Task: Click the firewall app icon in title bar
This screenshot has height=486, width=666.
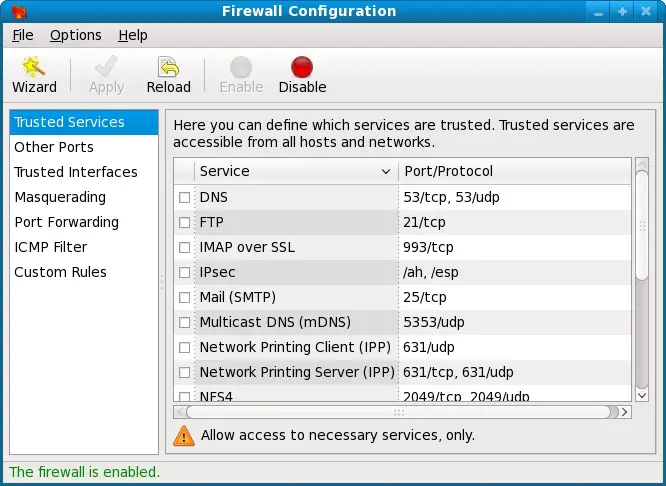Action: (17, 12)
